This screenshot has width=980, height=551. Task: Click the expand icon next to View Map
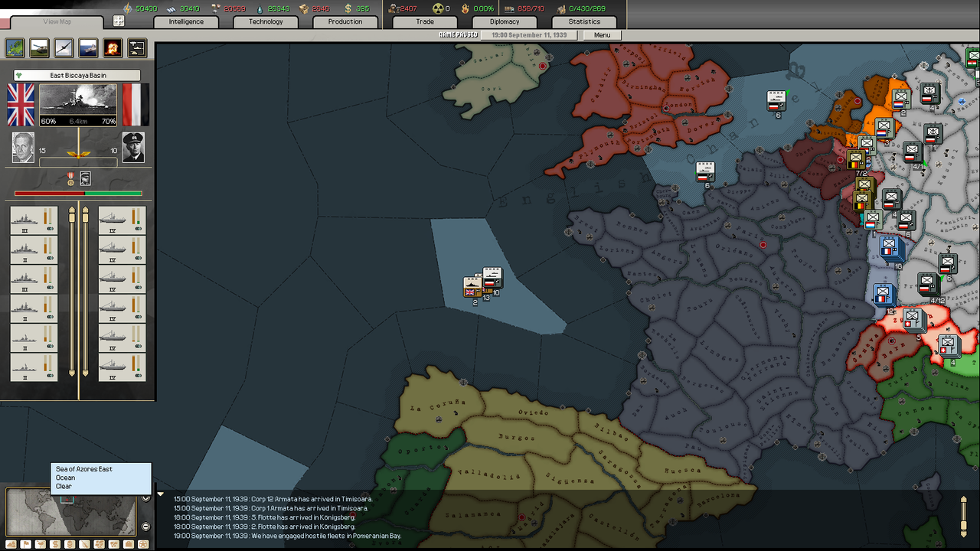pyautogui.click(x=119, y=21)
